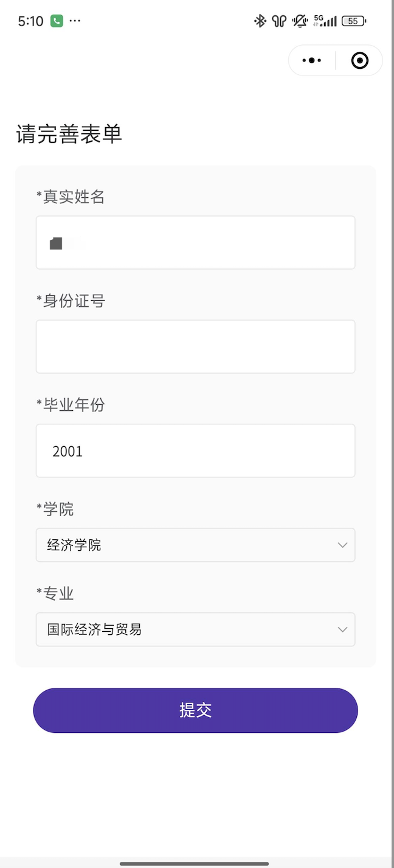
Task: Tap the *毕业年份 field label
Action: point(71,405)
